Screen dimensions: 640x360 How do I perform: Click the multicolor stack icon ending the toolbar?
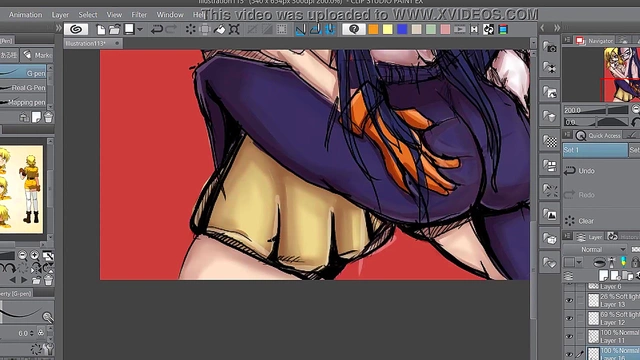click(x=503, y=29)
